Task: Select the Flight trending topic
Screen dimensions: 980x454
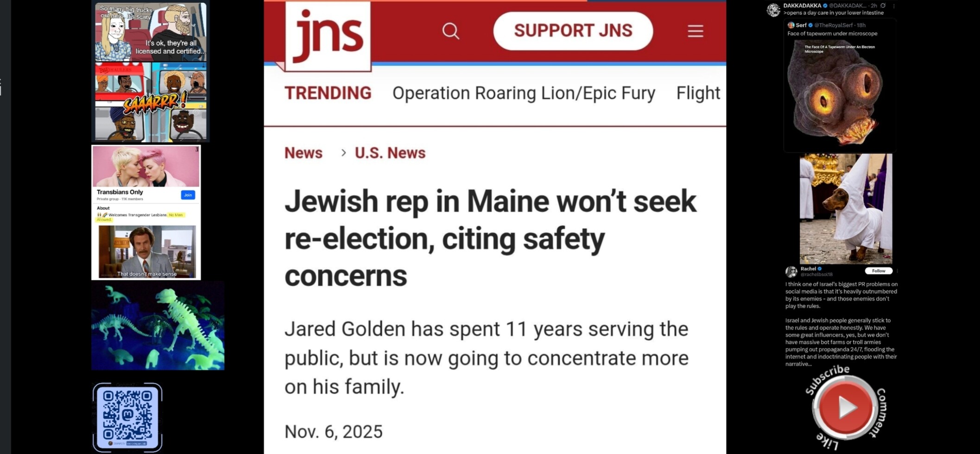Action: [698, 93]
